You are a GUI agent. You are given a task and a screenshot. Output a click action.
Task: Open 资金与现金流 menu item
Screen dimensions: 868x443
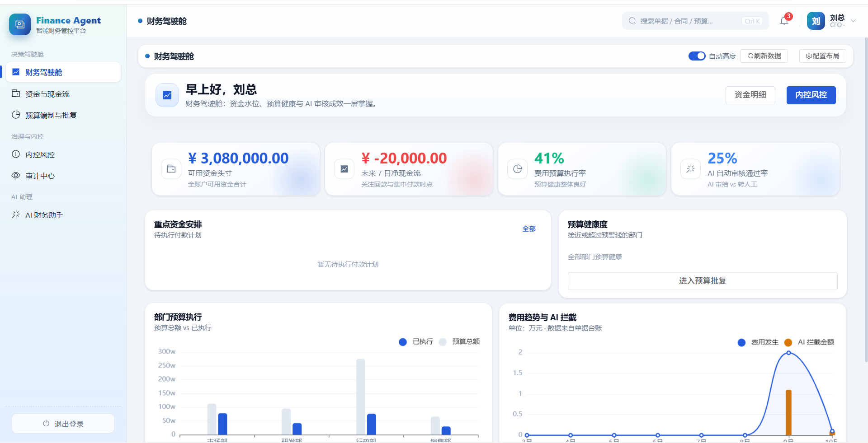(63, 94)
